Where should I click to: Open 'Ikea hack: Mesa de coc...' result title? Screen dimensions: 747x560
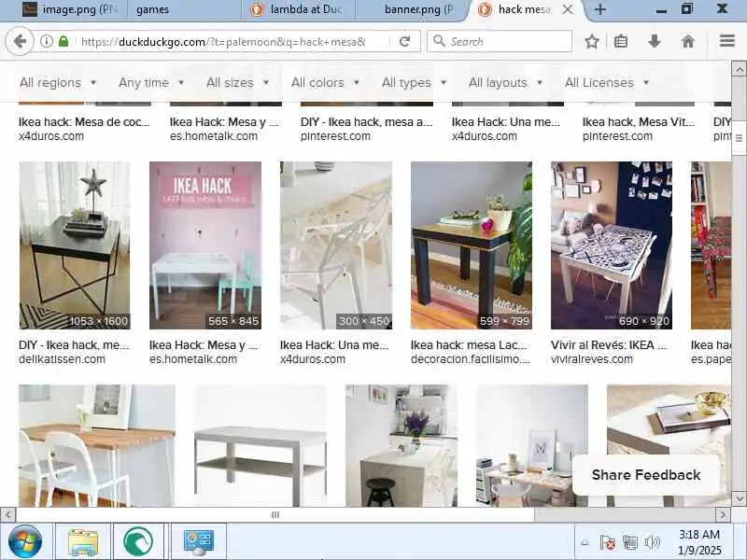84,122
